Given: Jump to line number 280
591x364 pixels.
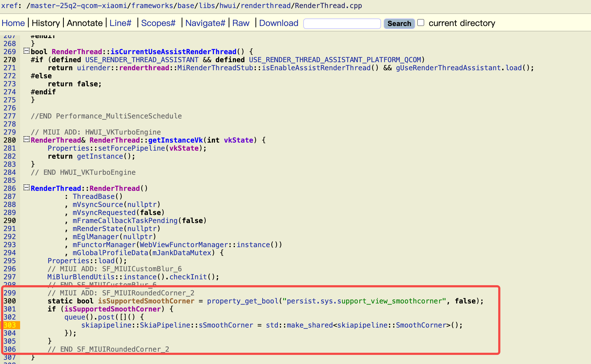Looking at the screenshot, I should pyautogui.click(x=10, y=140).
